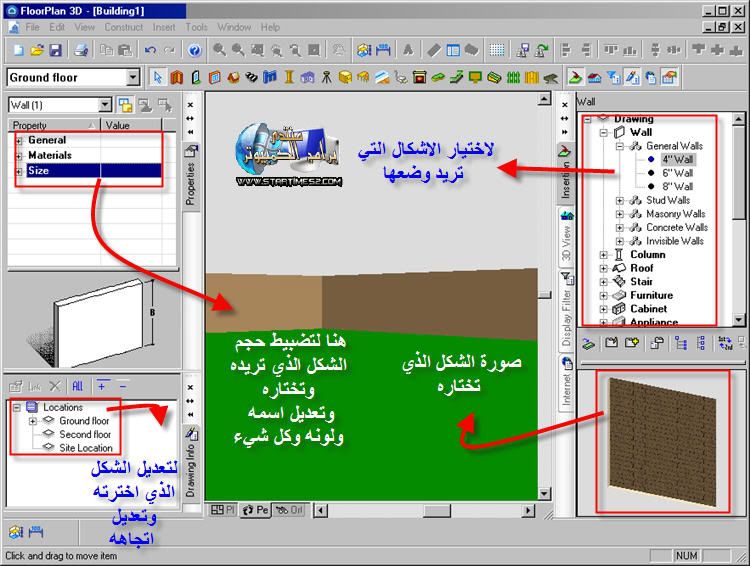Click the horizontal scrollbar thumb under viewport

(x=437, y=511)
